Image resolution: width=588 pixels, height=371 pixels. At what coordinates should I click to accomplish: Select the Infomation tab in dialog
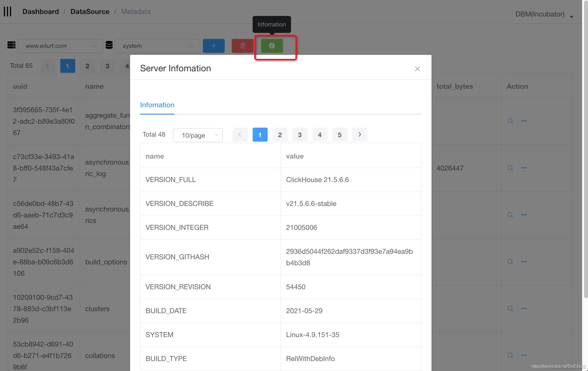coord(157,105)
